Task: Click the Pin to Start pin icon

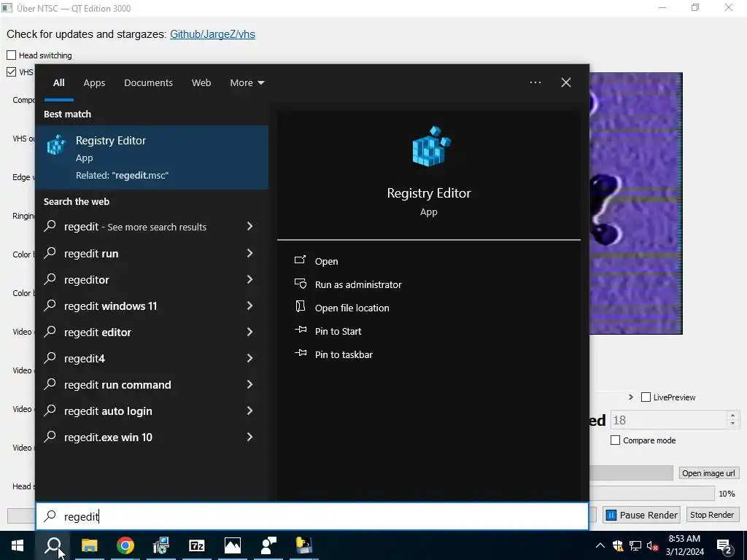Action: click(x=301, y=330)
